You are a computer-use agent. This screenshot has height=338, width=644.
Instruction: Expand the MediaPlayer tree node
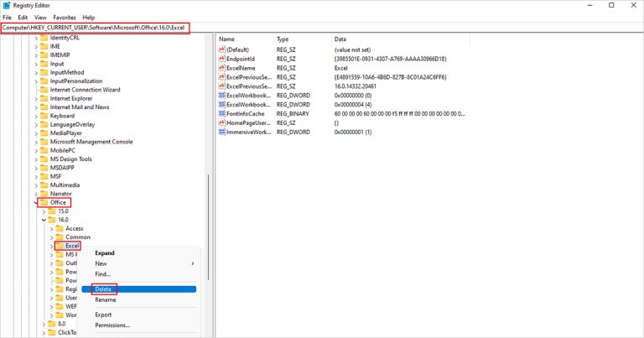click(35, 133)
